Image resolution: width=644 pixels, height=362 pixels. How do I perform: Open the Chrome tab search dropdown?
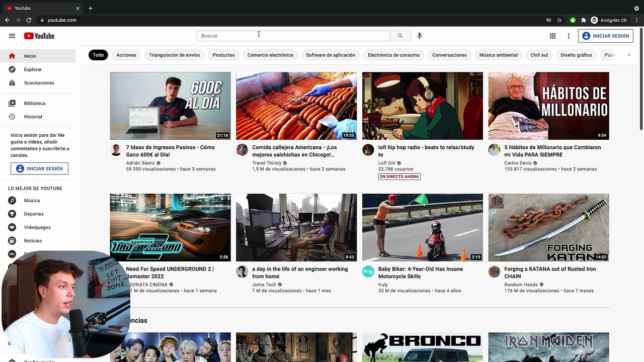pyautogui.click(x=636, y=8)
